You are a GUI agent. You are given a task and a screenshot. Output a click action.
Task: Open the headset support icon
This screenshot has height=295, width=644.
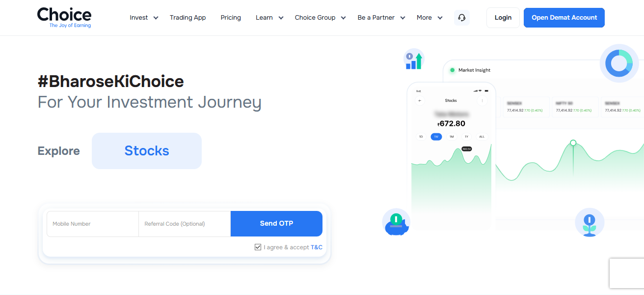click(x=461, y=18)
